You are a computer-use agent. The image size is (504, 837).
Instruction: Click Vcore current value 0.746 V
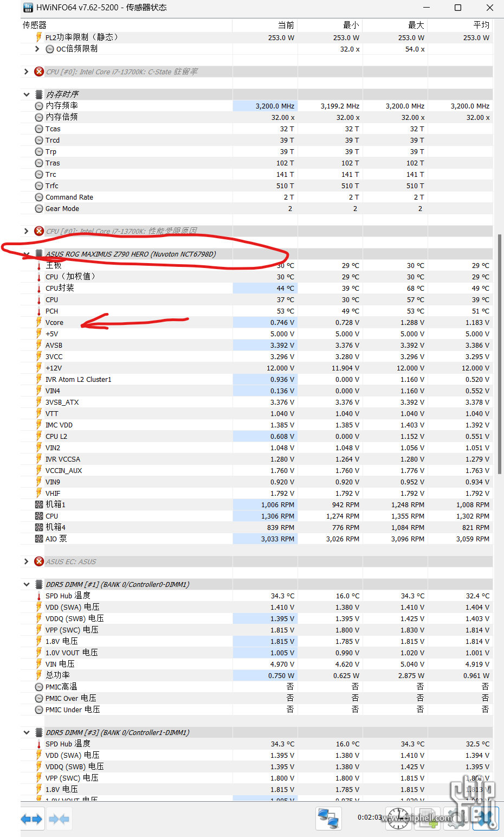point(282,322)
